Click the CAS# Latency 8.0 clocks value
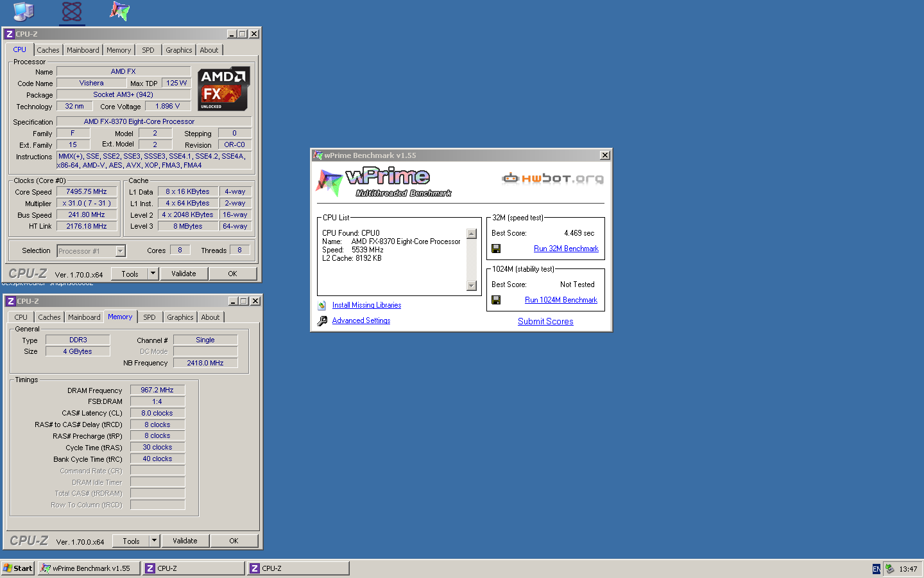924x578 pixels. pos(157,413)
